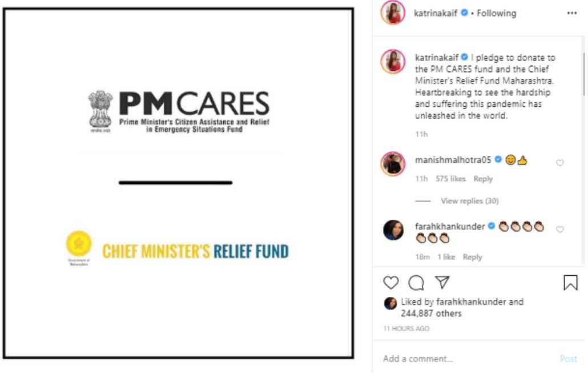588x378 pixels.
Task: Click the Post comment button
Action: [568, 359]
